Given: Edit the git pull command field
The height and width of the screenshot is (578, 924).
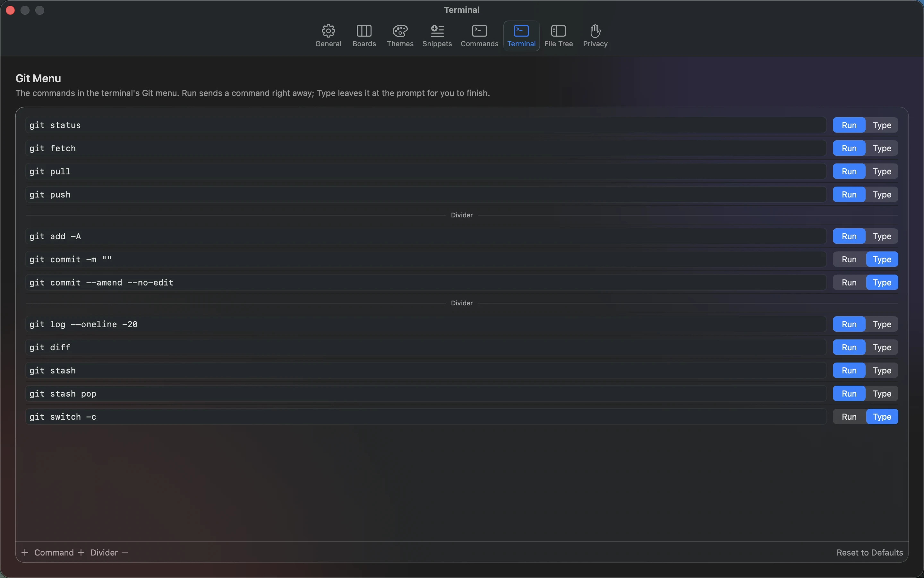Looking at the screenshot, I should [426, 171].
